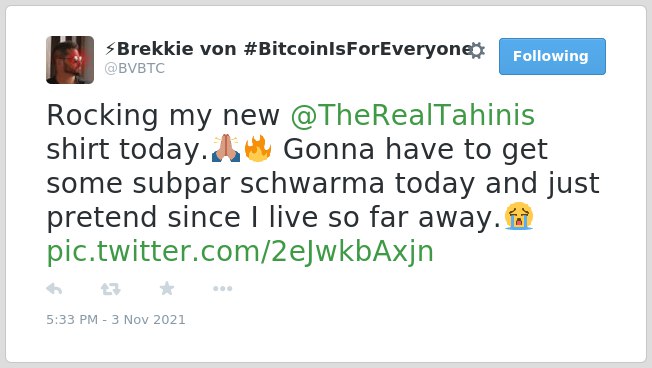Screen dimensions: 652x368
Task: Click the fire emoji after shirt today
Action: click(258, 148)
